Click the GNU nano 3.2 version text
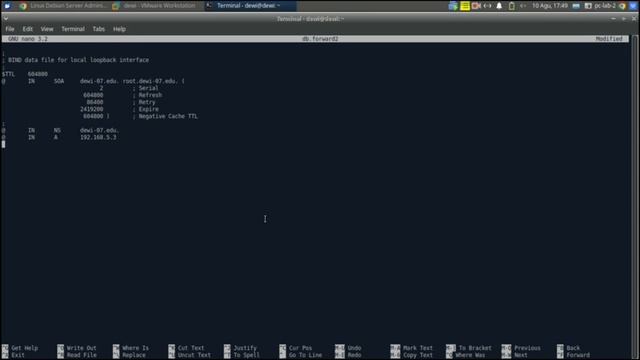This screenshot has width=640, height=360. [28, 39]
